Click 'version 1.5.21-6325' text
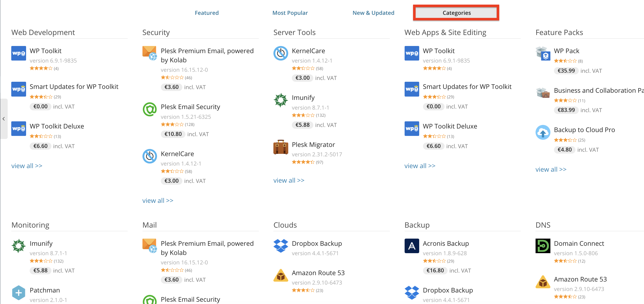Screen dimensions: 644x304 [x=186, y=117]
